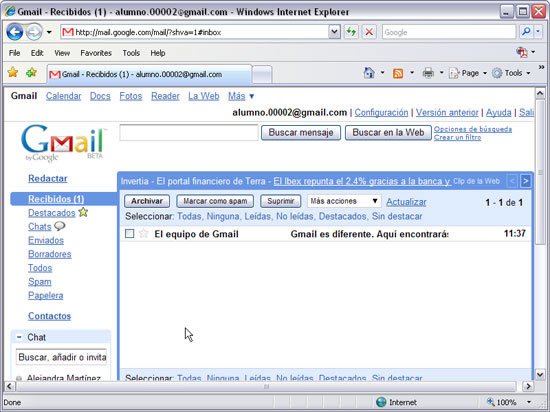Screen dimensions: 550x412
Task: Open the Borradores folder
Action: coord(49,254)
